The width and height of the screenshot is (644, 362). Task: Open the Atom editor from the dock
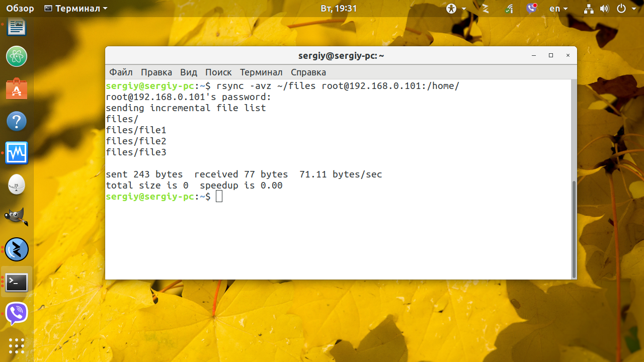(x=17, y=56)
